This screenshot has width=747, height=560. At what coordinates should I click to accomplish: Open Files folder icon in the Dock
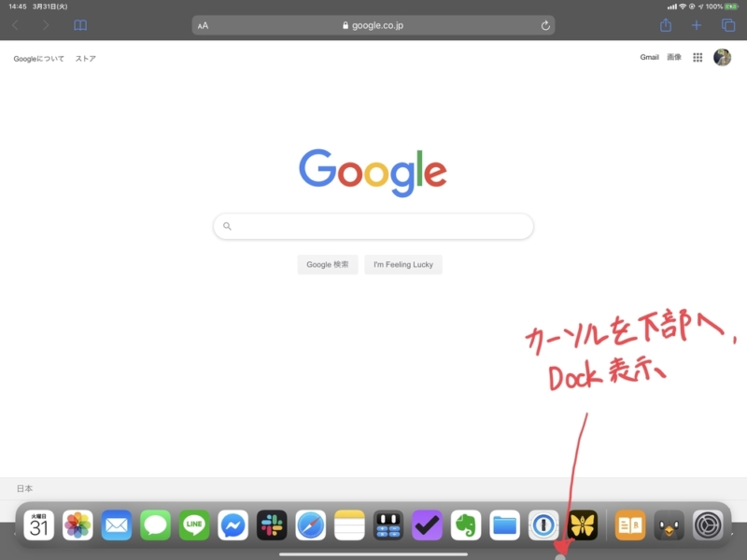click(504, 525)
